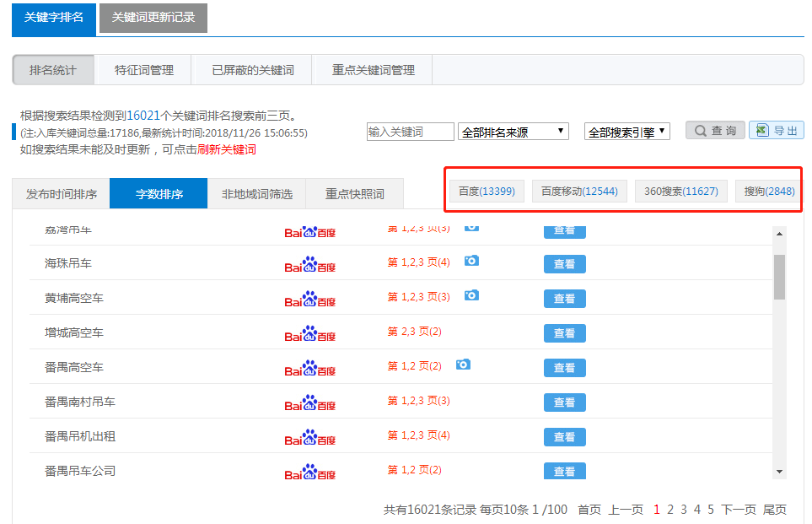Click the Baidu logo in the 增城高空车 row
The height and width of the screenshot is (524, 812).
309,334
